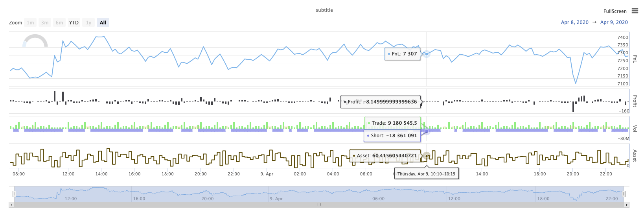This screenshot has height=212, width=644.
Task: Click the Asset series triangle marker
Action: 426,156
